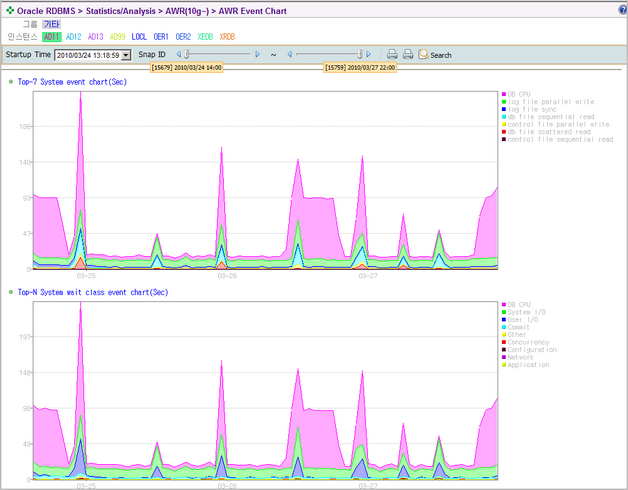The height and width of the screenshot is (490, 628).
Task: Click control file parallel write legend swatch
Action: click(504, 124)
